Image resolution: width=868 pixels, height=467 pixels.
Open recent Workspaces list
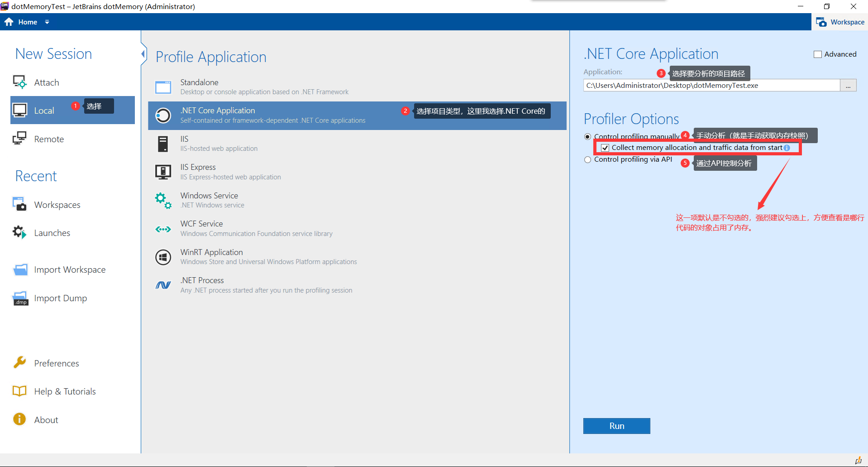click(x=57, y=205)
